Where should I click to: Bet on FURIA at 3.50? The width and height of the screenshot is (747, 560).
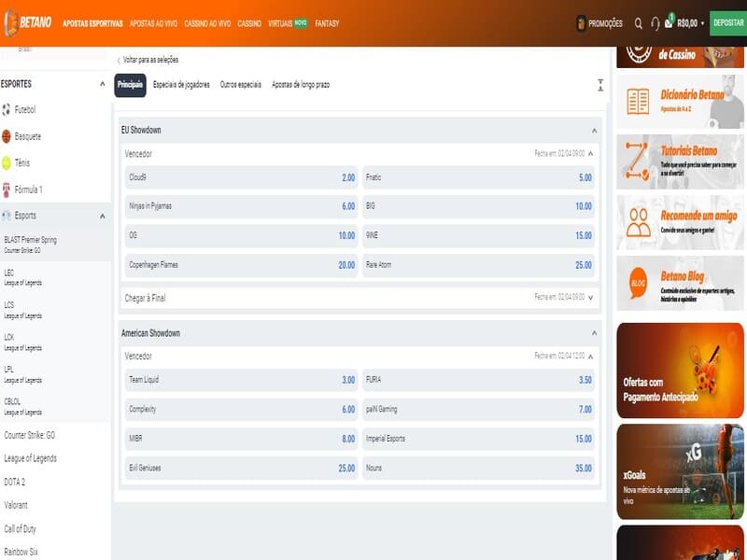tap(478, 380)
